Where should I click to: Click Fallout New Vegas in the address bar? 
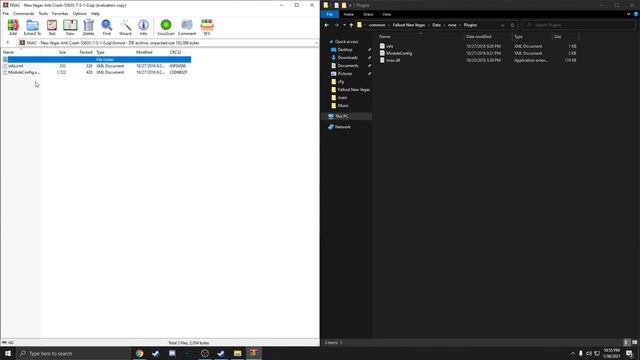[409, 25]
